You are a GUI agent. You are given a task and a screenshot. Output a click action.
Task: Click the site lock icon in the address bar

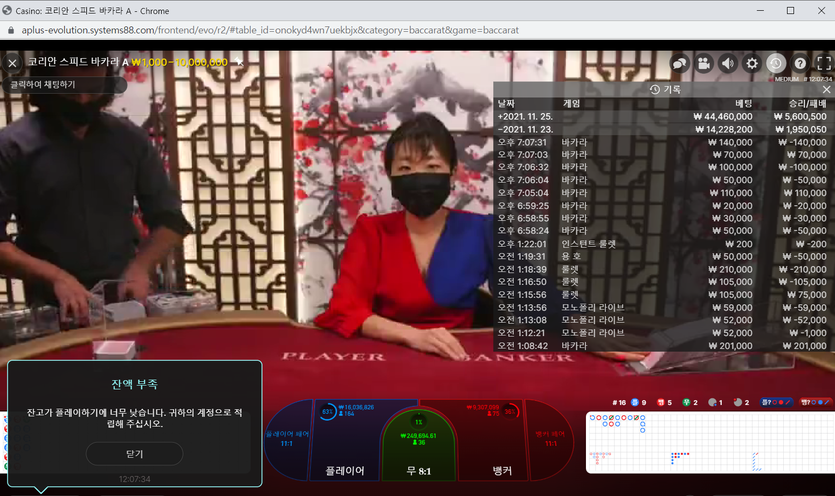[x=11, y=30]
